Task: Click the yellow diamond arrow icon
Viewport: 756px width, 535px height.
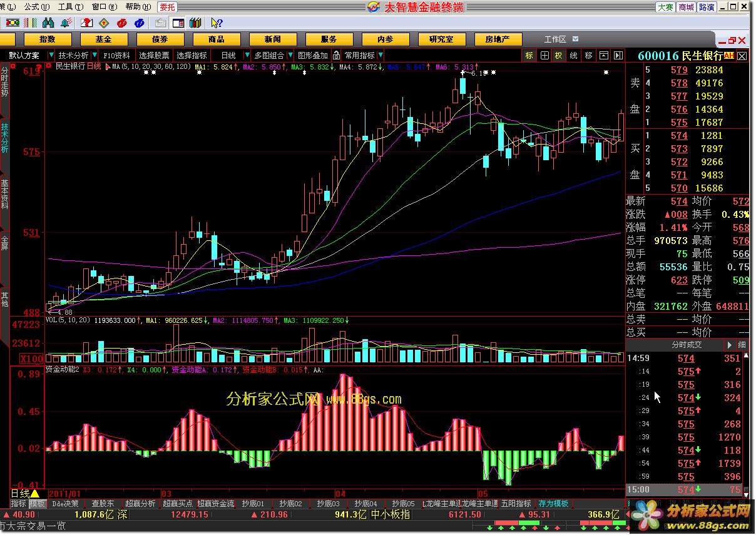Action: (104, 23)
